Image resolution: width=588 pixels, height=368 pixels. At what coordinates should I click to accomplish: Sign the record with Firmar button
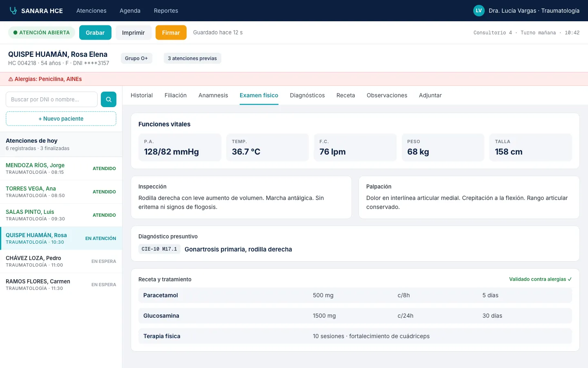pyautogui.click(x=171, y=33)
